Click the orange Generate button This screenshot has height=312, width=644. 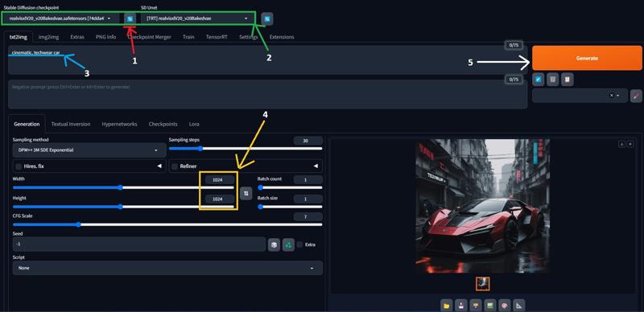pos(587,58)
